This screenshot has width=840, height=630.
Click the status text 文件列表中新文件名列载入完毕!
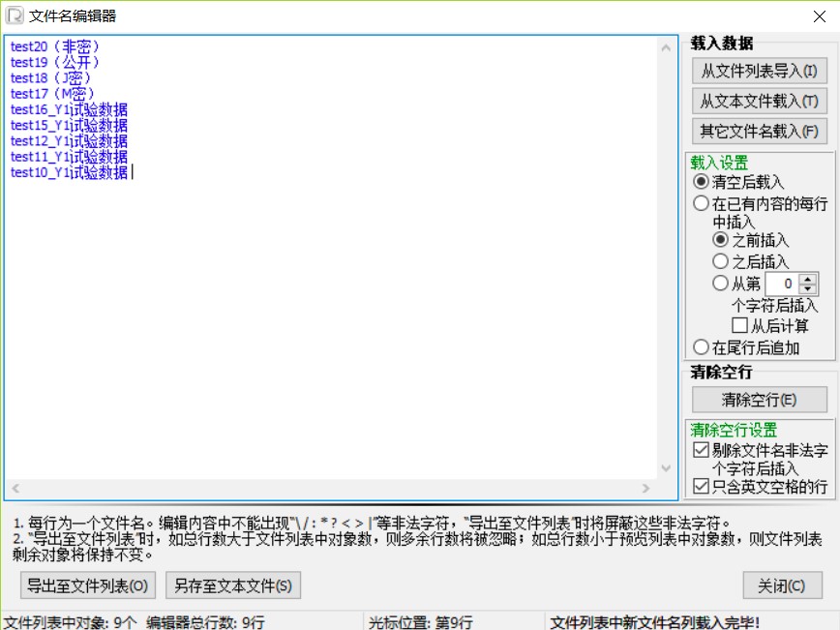tap(654, 622)
